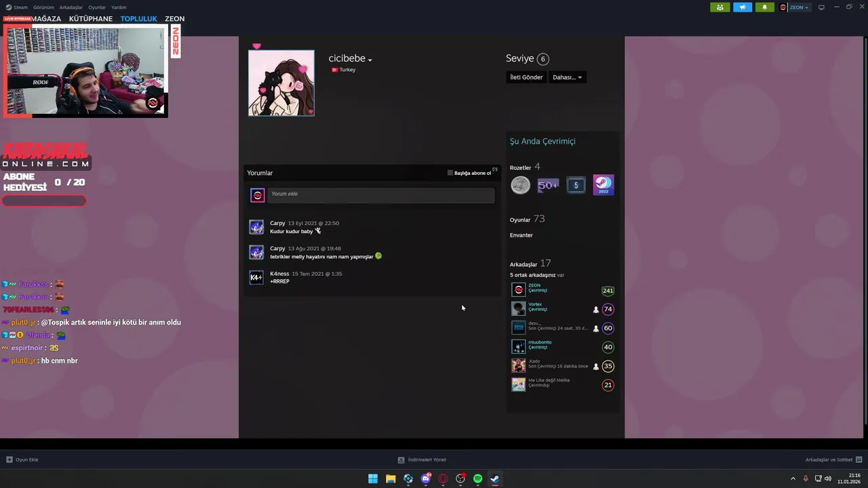This screenshot has height=488, width=868.
Task: Open the ZEON navigation tab
Action: pyautogui.click(x=174, y=19)
